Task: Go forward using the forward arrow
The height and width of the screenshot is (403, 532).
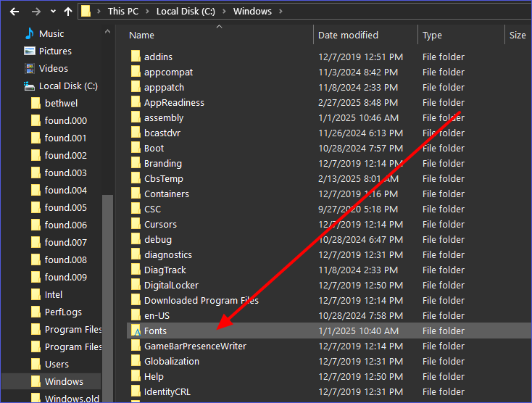Action: point(36,12)
